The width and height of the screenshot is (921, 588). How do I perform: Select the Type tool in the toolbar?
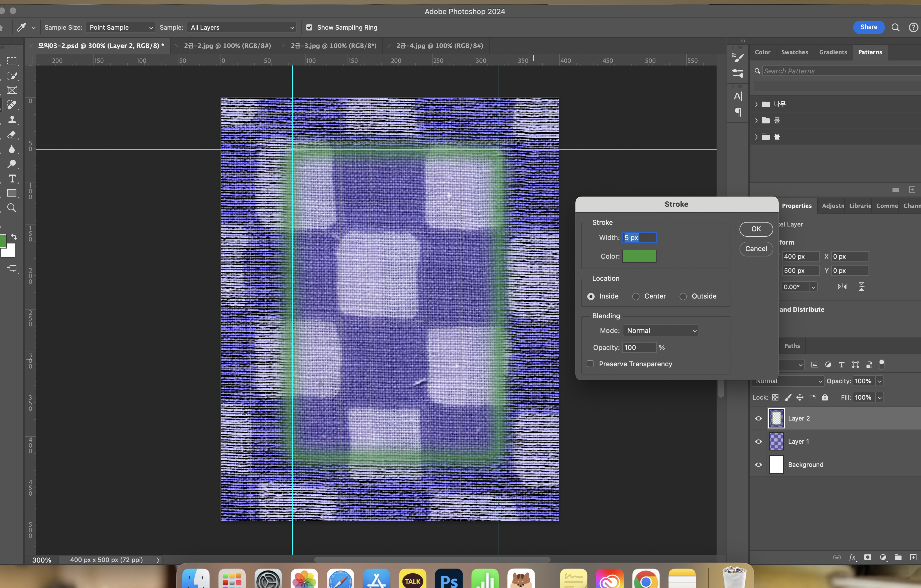click(x=12, y=179)
